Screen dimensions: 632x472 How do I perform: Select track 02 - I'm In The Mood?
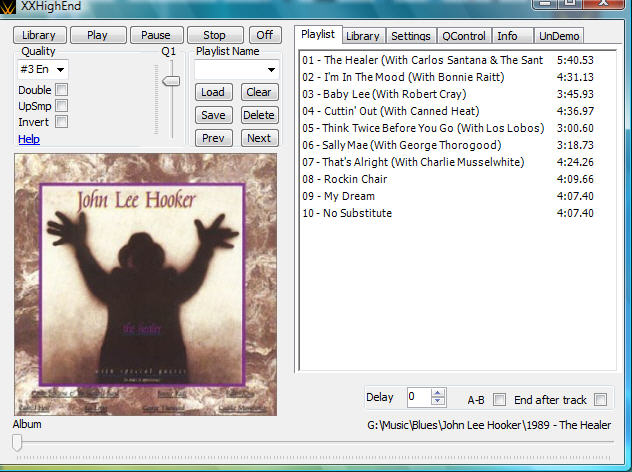click(448, 77)
